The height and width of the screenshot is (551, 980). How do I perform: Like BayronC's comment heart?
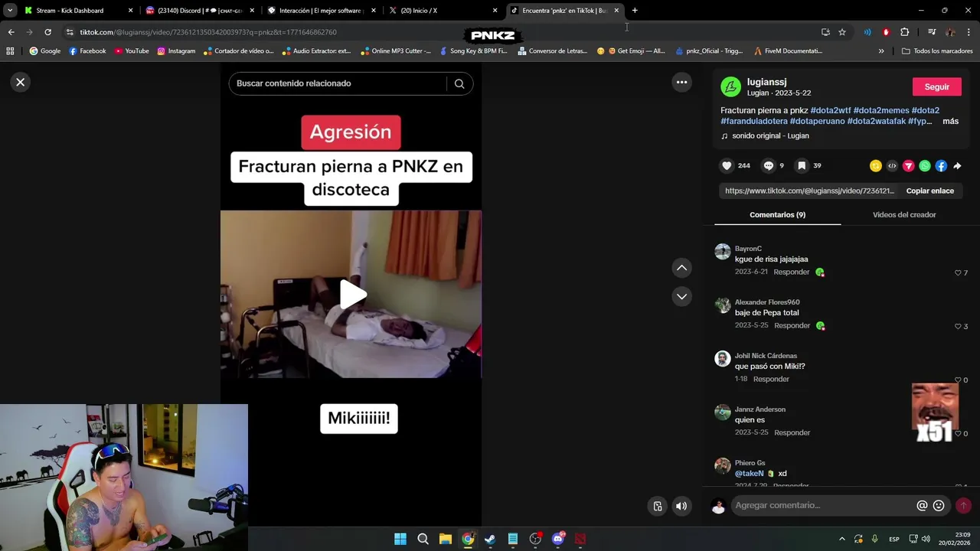tap(958, 273)
